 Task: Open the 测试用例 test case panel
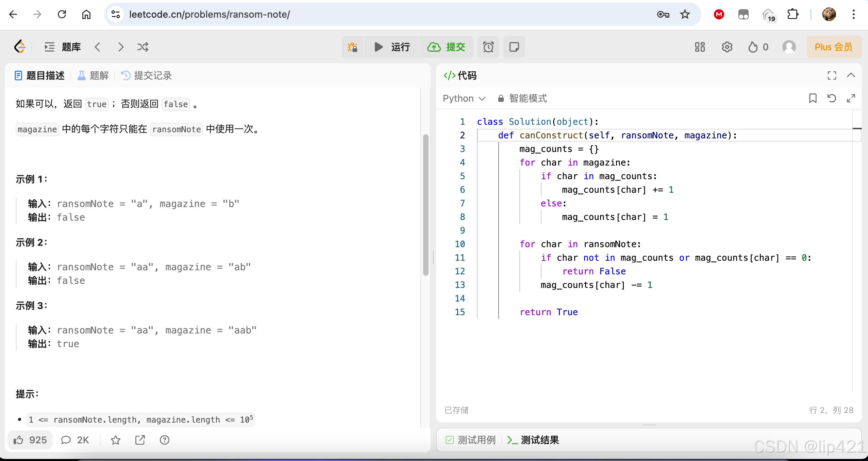471,440
